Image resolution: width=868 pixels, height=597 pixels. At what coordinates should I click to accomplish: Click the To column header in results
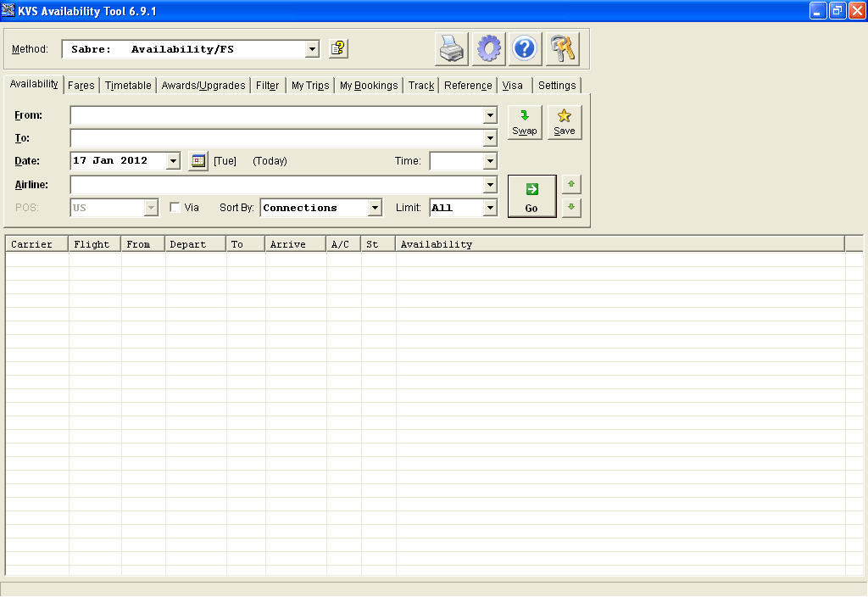[x=246, y=244]
